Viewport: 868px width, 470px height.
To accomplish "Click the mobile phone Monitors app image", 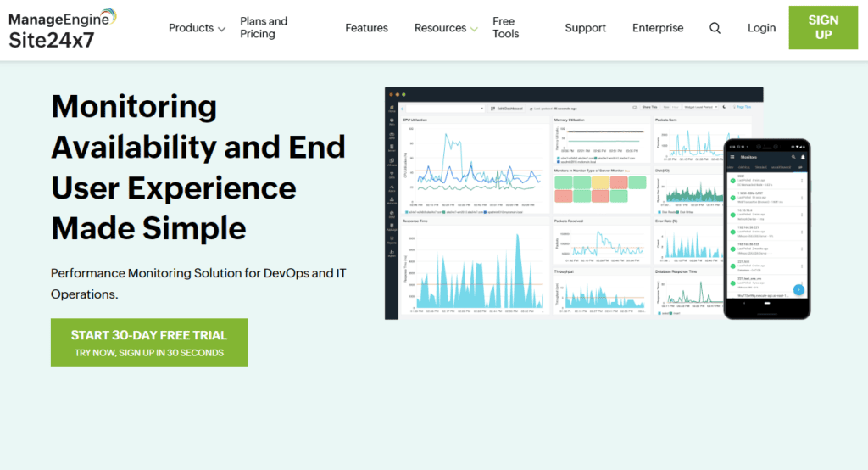I will 766,229.
